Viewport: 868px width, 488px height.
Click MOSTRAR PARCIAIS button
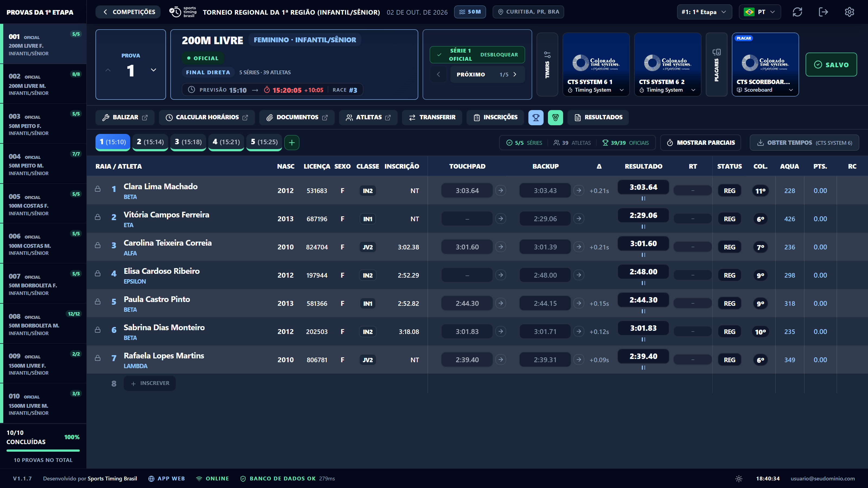701,143
